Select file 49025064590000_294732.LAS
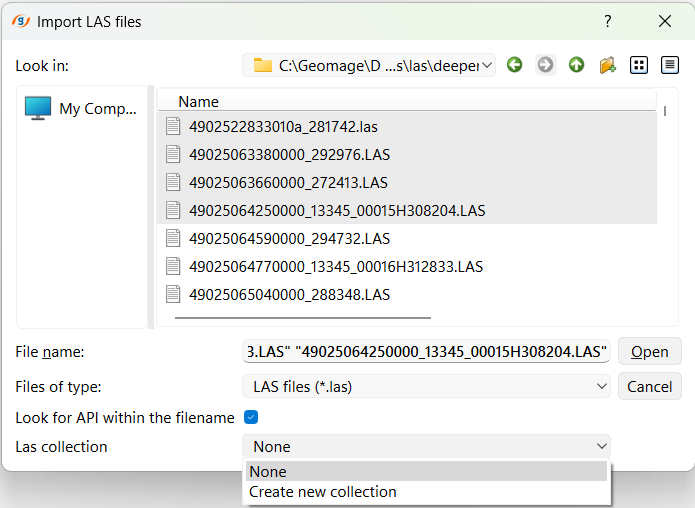The height and width of the screenshot is (508, 695). 407,238
